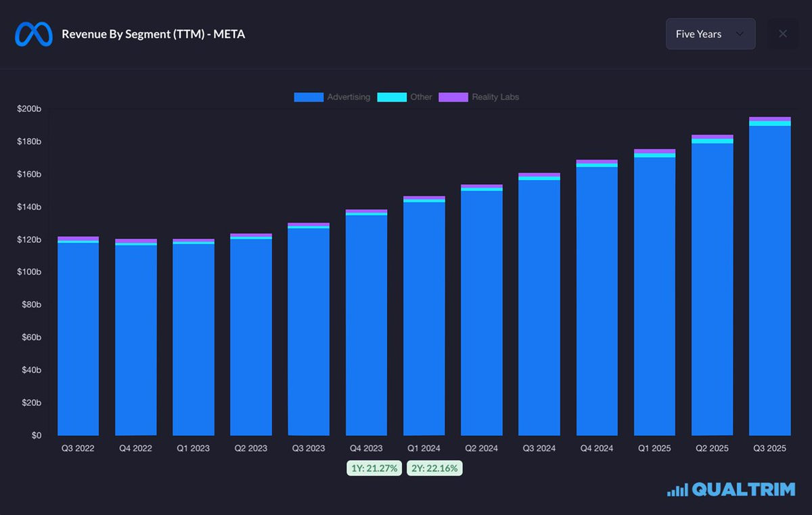Image resolution: width=812 pixels, height=515 pixels.
Task: Open the Five Years range dropdown
Action: [x=710, y=34]
